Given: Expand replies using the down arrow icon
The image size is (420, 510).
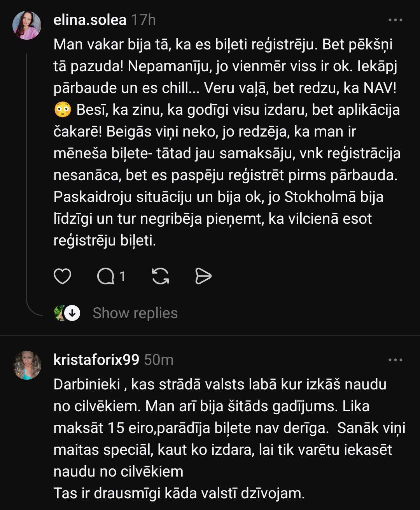Looking at the screenshot, I should coord(72,313).
